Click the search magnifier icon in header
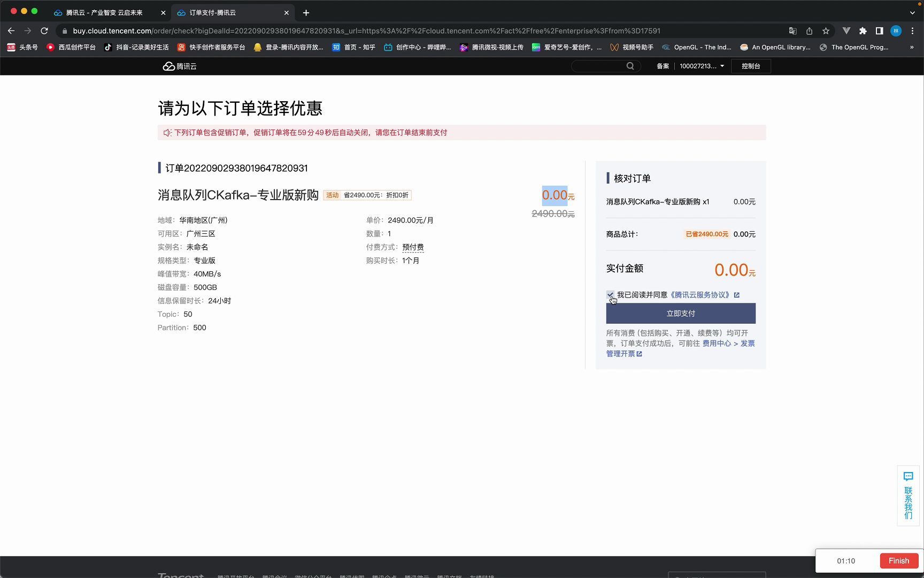The image size is (924, 578). [x=630, y=66]
